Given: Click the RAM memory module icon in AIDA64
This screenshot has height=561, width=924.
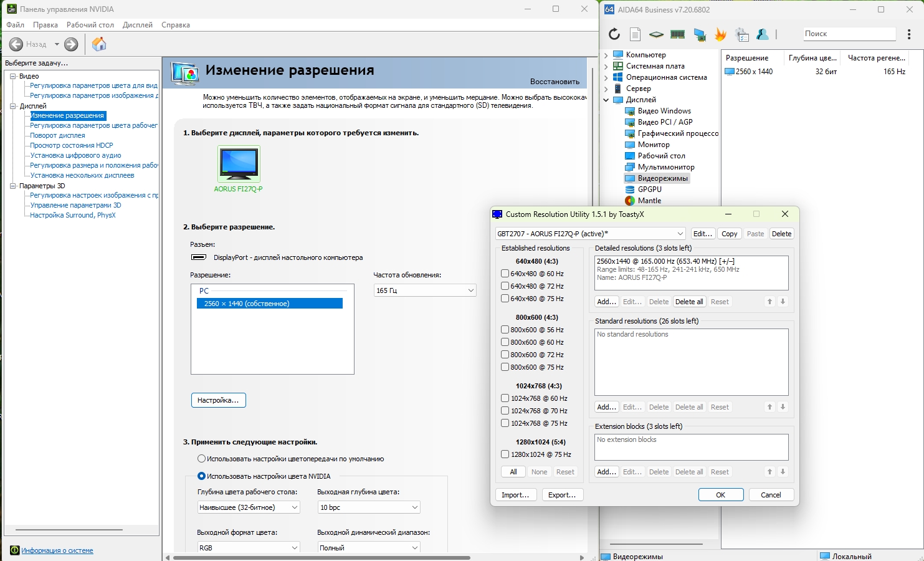Looking at the screenshot, I should coord(677,34).
